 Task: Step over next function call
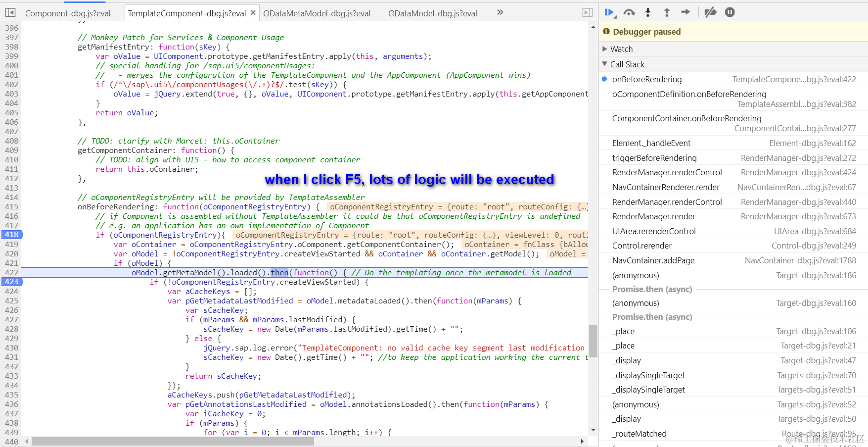click(x=629, y=12)
